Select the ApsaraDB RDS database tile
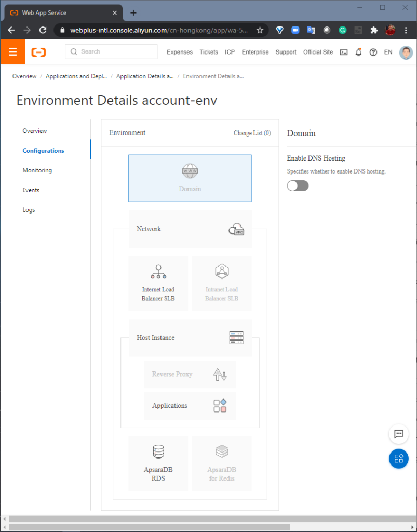Viewport: 417px width, 532px height. 158,463
